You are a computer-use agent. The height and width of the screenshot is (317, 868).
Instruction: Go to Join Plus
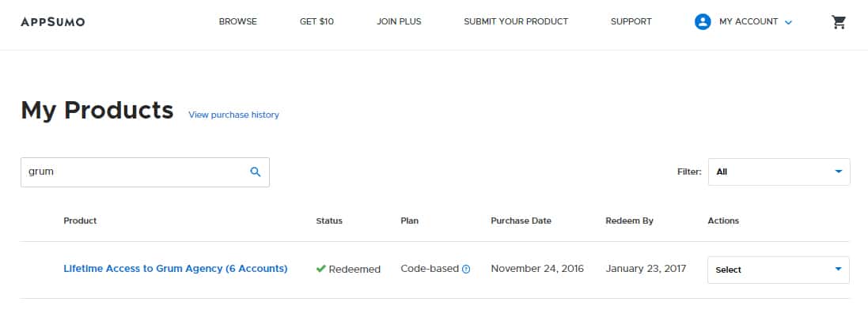pos(399,21)
